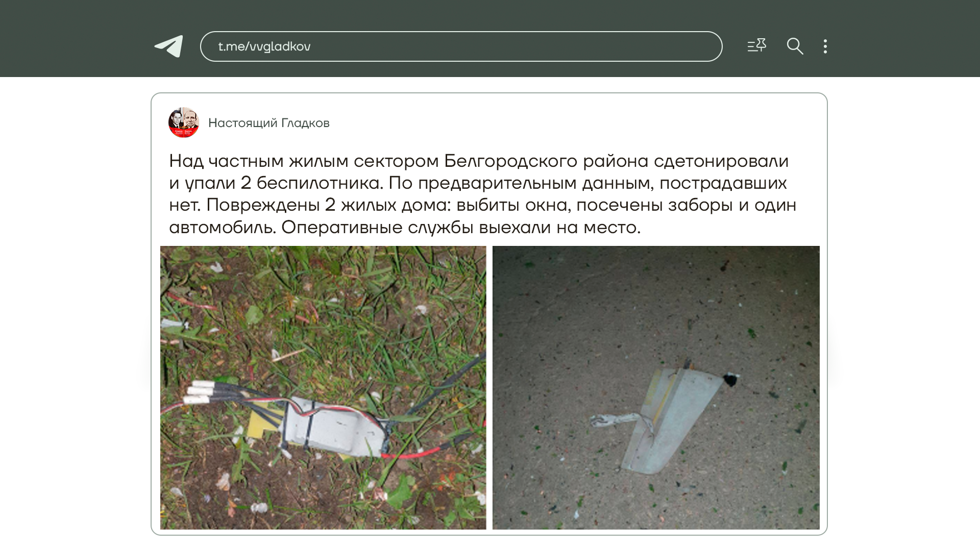980x551 pixels.
Task: Open search with the magnifier icon
Action: pos(795,46)
